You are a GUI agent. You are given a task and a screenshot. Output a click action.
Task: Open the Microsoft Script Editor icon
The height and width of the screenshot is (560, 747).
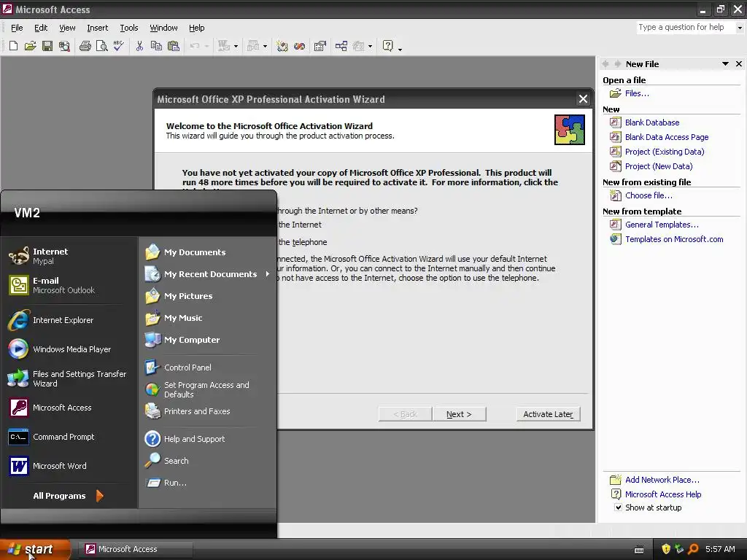(299, 46)
